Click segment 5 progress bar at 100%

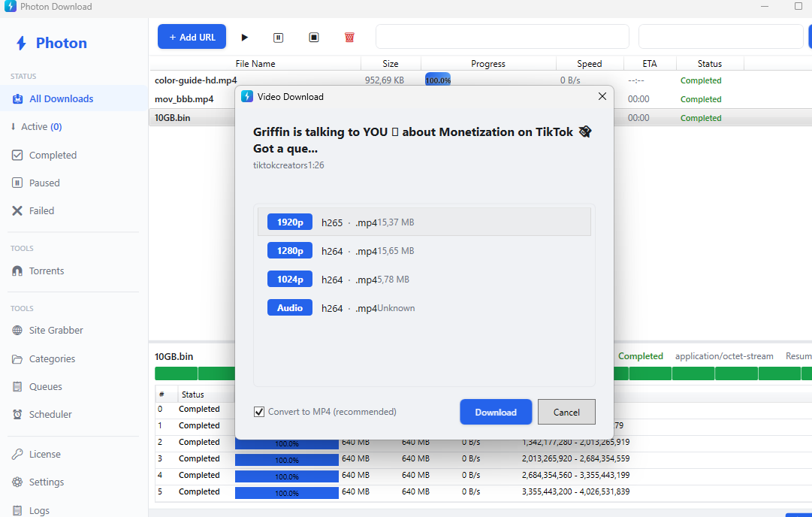tap(287, 493)
